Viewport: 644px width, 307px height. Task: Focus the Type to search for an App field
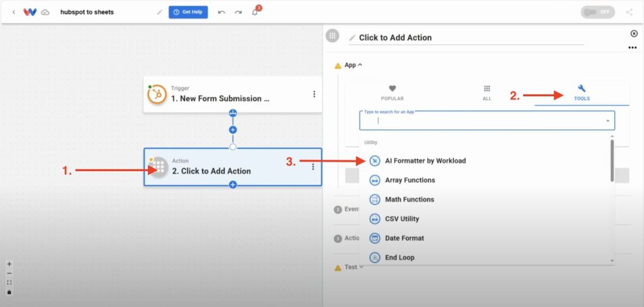click(487, 120)
